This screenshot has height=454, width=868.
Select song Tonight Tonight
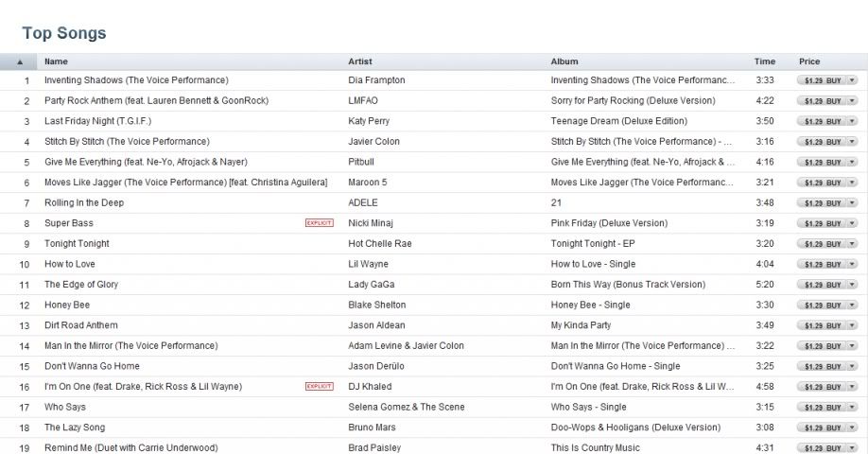[x=77, y=244]
